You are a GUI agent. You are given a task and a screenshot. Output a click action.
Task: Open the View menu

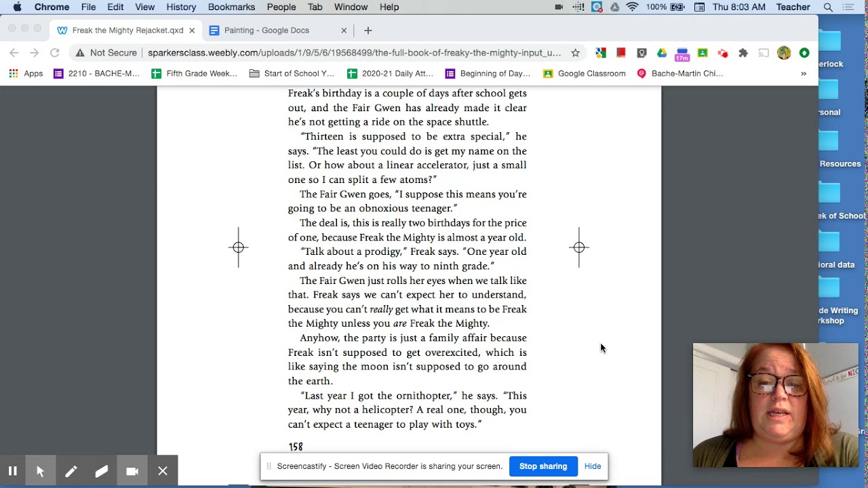tap(144, 7)
